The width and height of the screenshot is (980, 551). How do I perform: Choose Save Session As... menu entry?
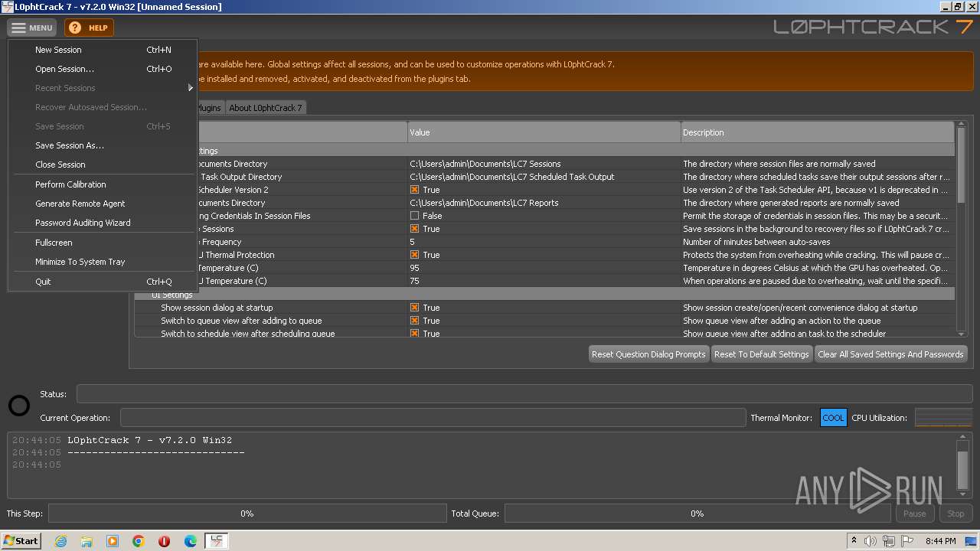point(103,145)
